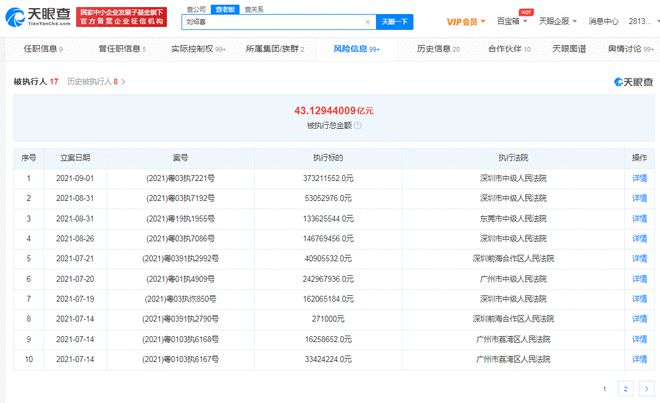Click the 执行法院 column header

pos(513,158)
